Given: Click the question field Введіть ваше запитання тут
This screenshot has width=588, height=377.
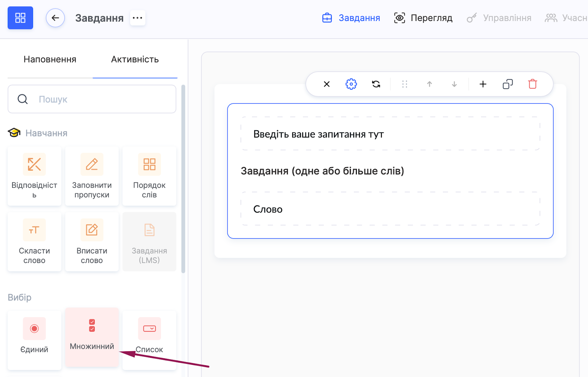Looking at the screenshot, I should [x=390, y=134].
